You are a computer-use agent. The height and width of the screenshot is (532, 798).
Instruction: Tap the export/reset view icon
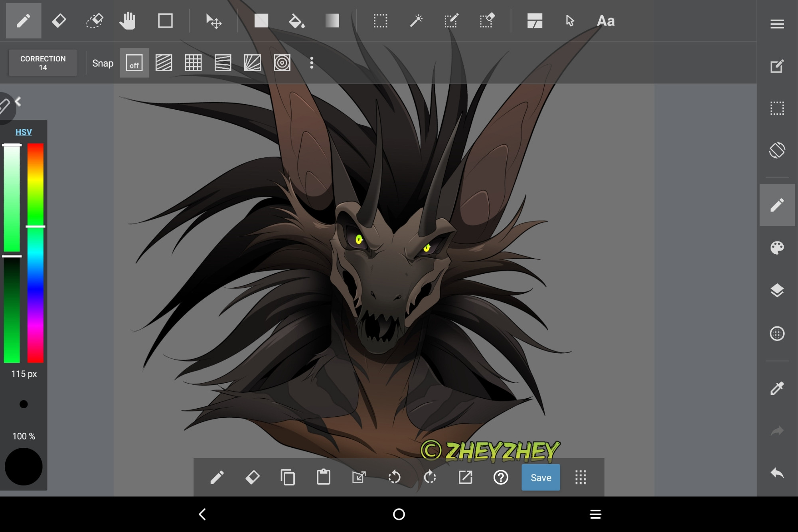pyautogui.click(x=465, y=477)
